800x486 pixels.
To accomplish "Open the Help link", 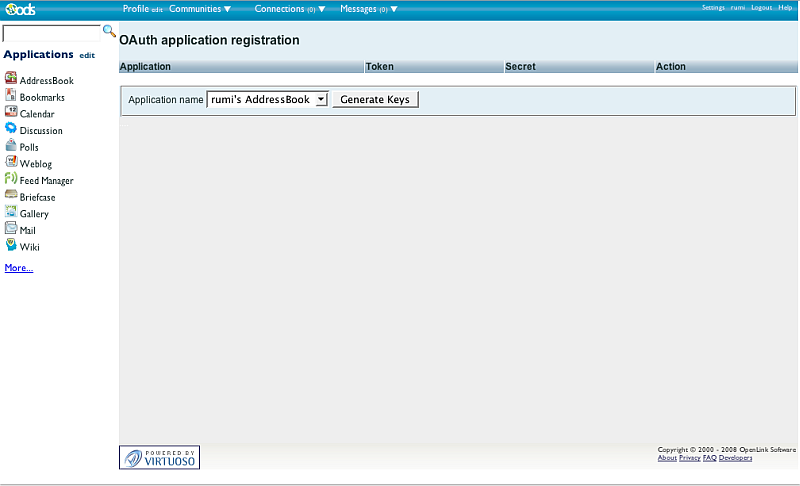I will 785,8.
